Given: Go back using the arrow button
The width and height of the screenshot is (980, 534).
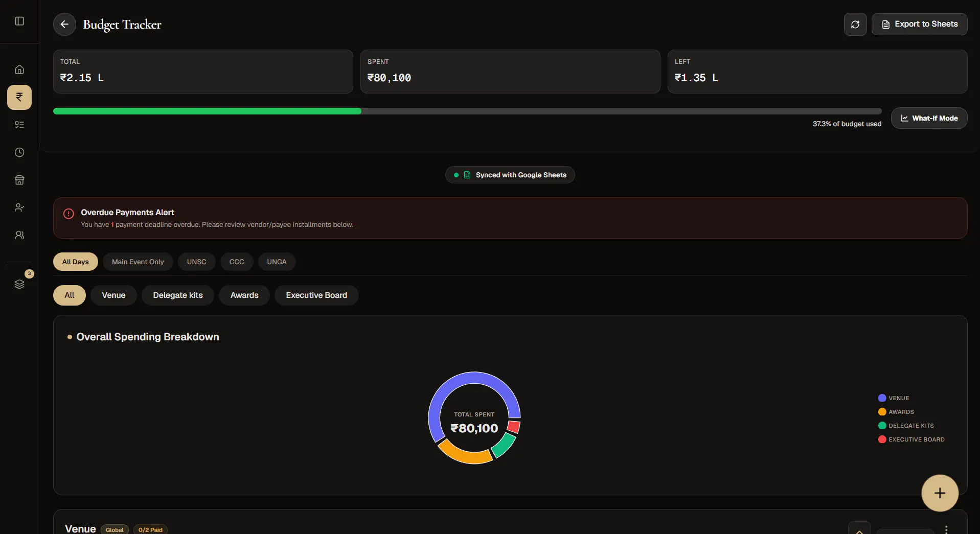Looking at the screenshot, I should coord(64,24).
